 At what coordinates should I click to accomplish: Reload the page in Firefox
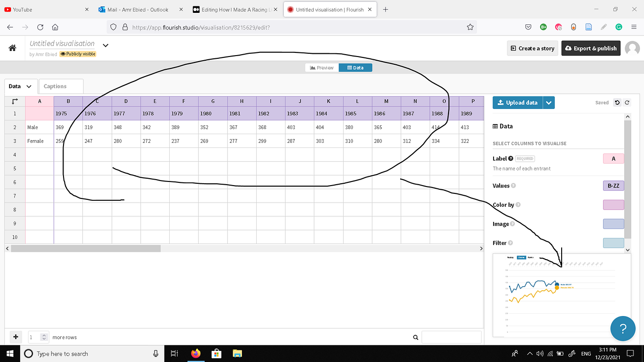click(40, 27)
